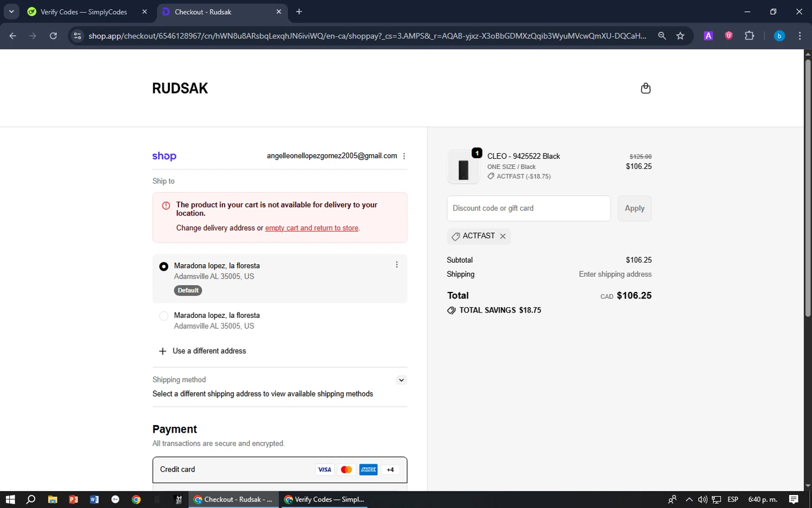Click the Visa card icon
This screenshot has height=508, width=812.
[324, 470]
